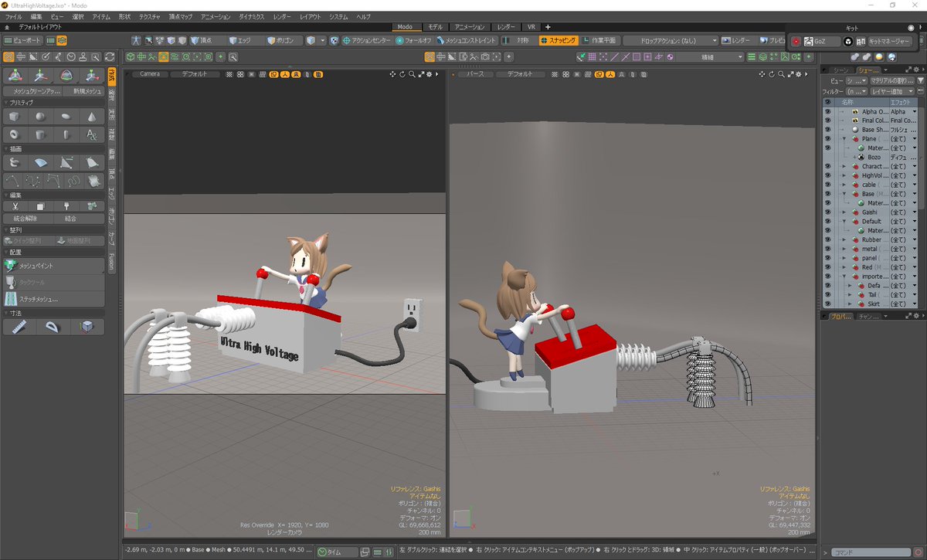Open the フォールオフ falloff options
This screenshot has width=927, height=560.
414,40
